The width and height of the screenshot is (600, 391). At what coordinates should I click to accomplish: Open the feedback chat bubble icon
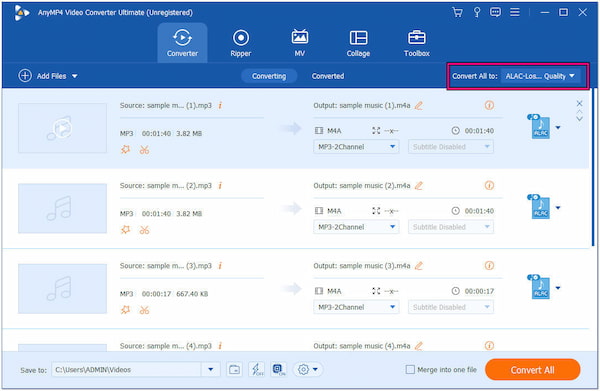point(495,13)
